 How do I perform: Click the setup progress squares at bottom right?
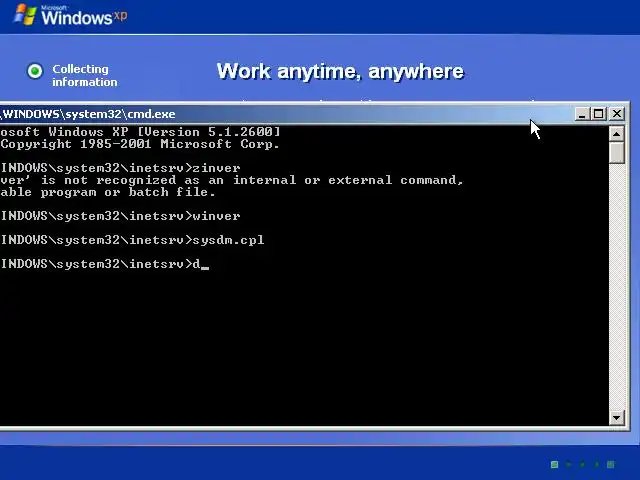583,464
